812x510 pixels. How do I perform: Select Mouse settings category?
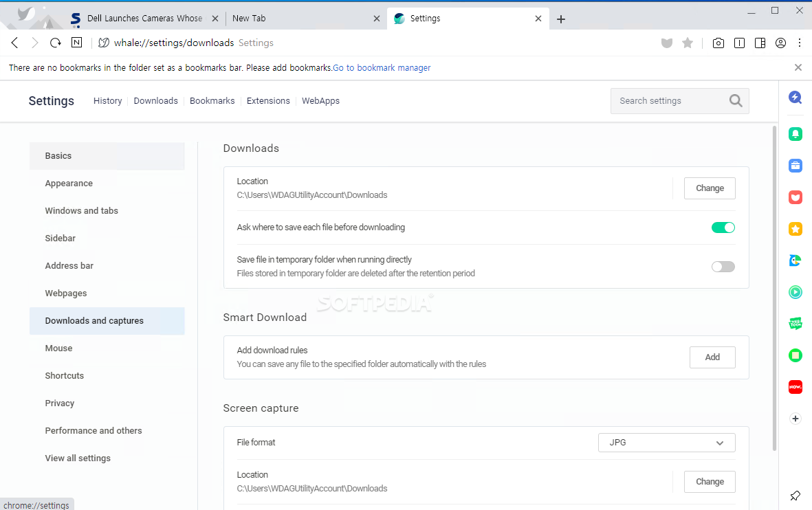click(x=107, y=348)
